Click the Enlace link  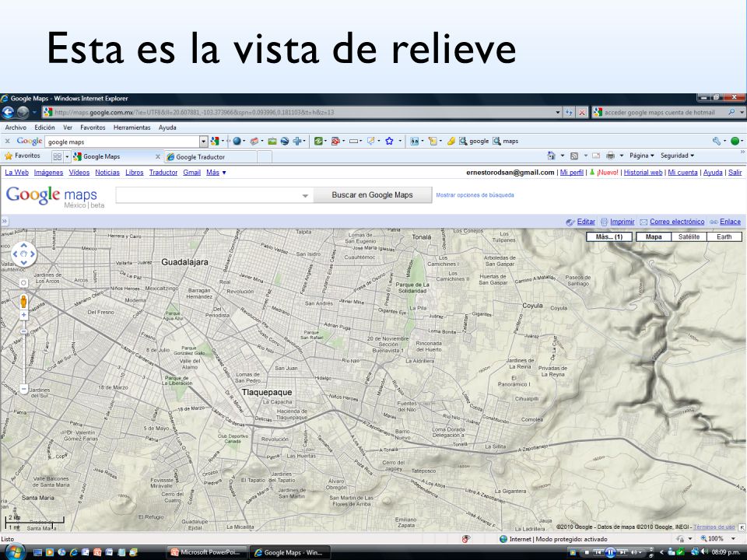click(x=731, y=222)
